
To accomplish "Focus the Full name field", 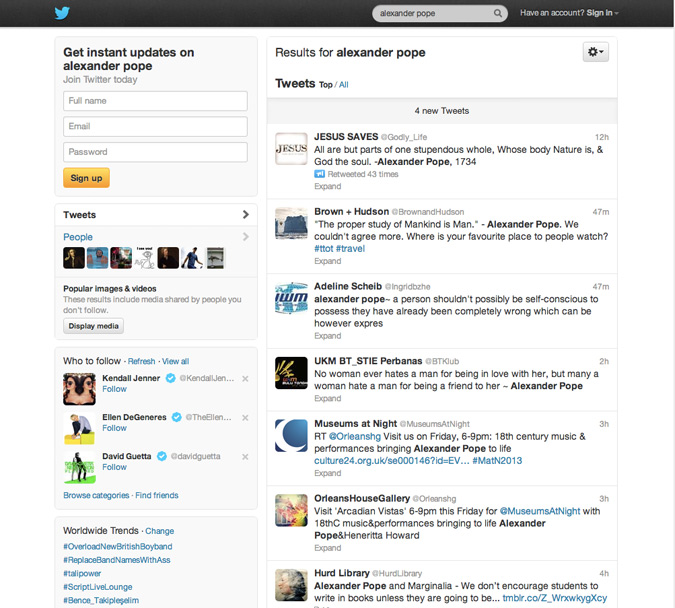I will point(155,101).
